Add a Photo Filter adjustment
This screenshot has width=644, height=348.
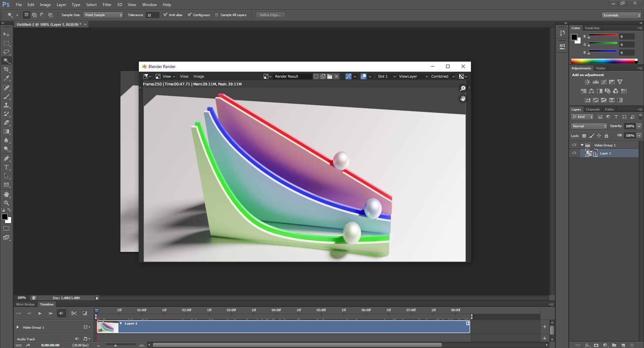click(x=607, y=91)
